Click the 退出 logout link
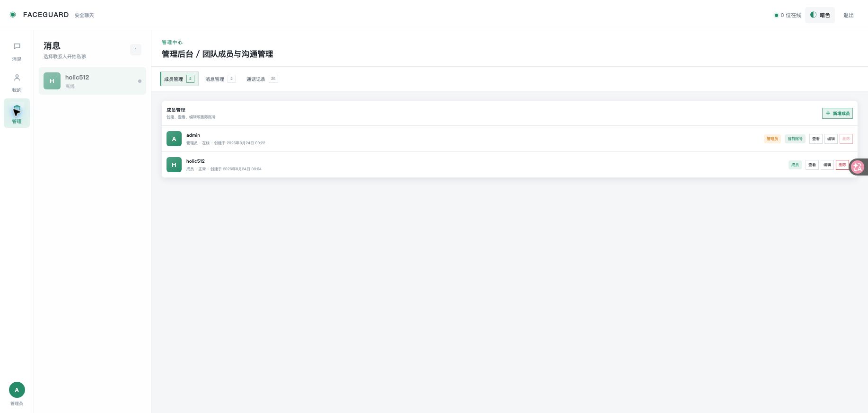The height and width of the screenshot is (413, 868). (849, 15)
